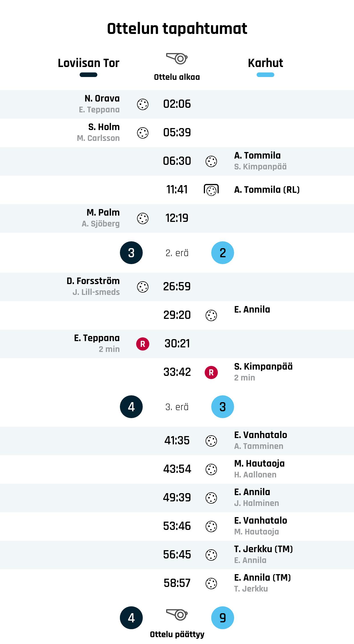Click scorer N. Orava
The image size is (354, 644).
[x=102, y=98]
